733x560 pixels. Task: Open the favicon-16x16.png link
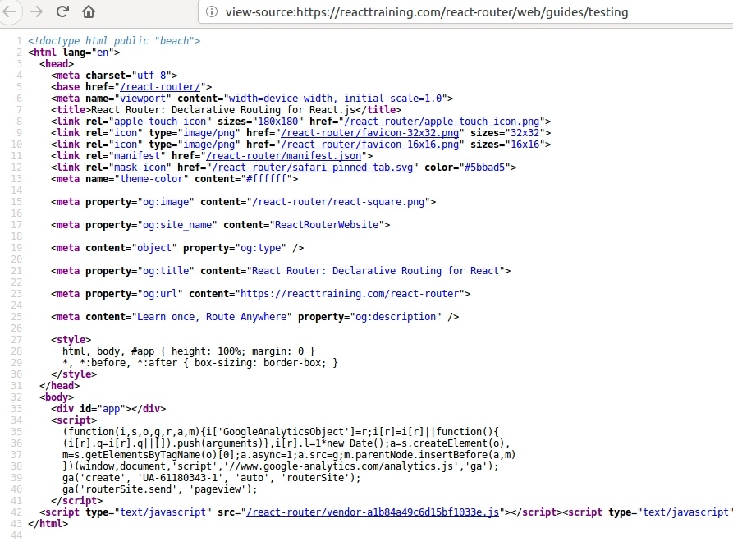[x=369, y=144]
